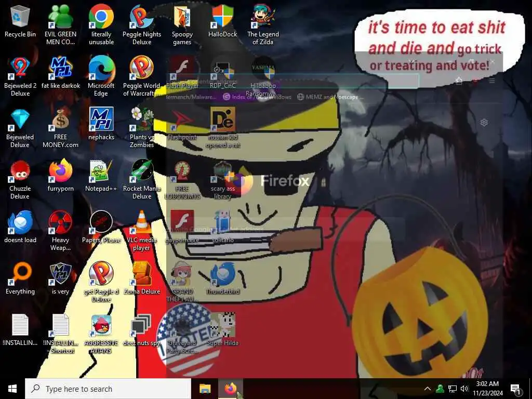This screenshot has height=399, width=532.
Task: Select the Hildaboo Ransomware icon
Action: tap(263, 76)
